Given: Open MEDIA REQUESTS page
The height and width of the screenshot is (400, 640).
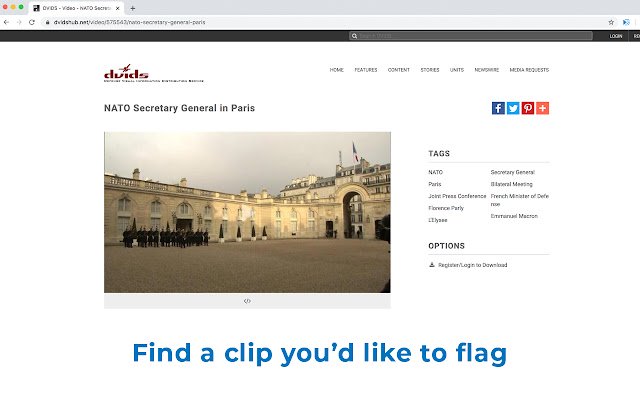Looking at the screenshot, I should [x=529, y=70].
